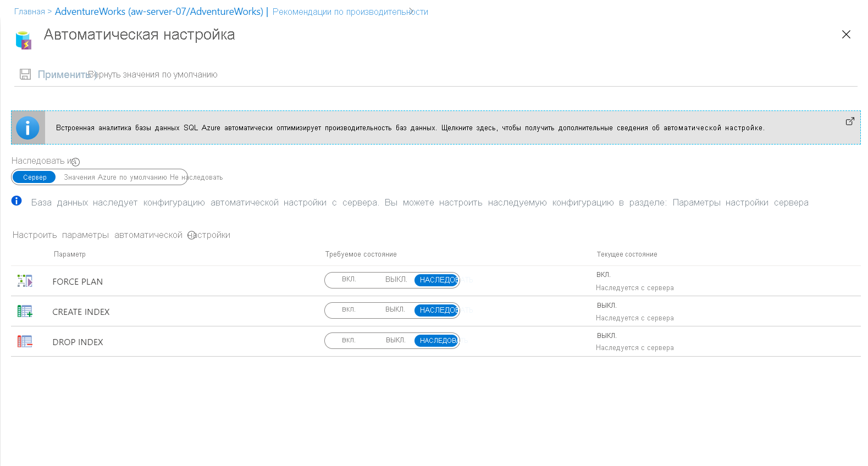
Task: Click the DROP INDEX label
Action: coord(78,342)
